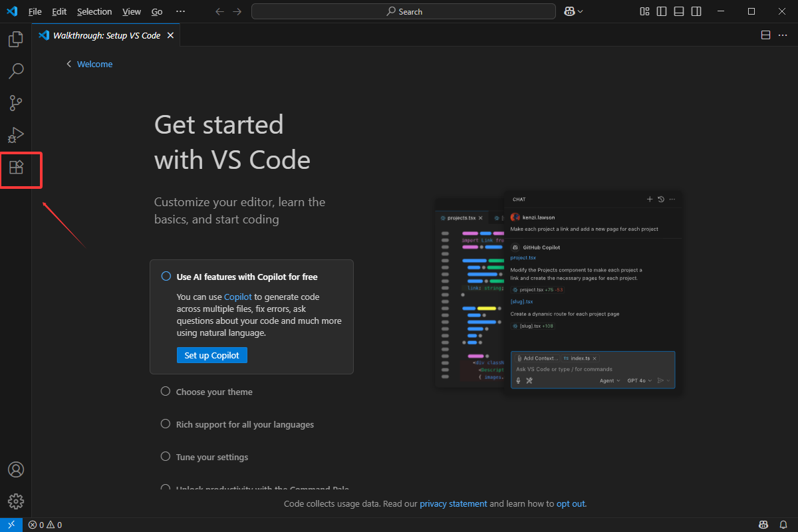Open the Run and Debug view
This screenshot has width=798, height=532.
15,135
